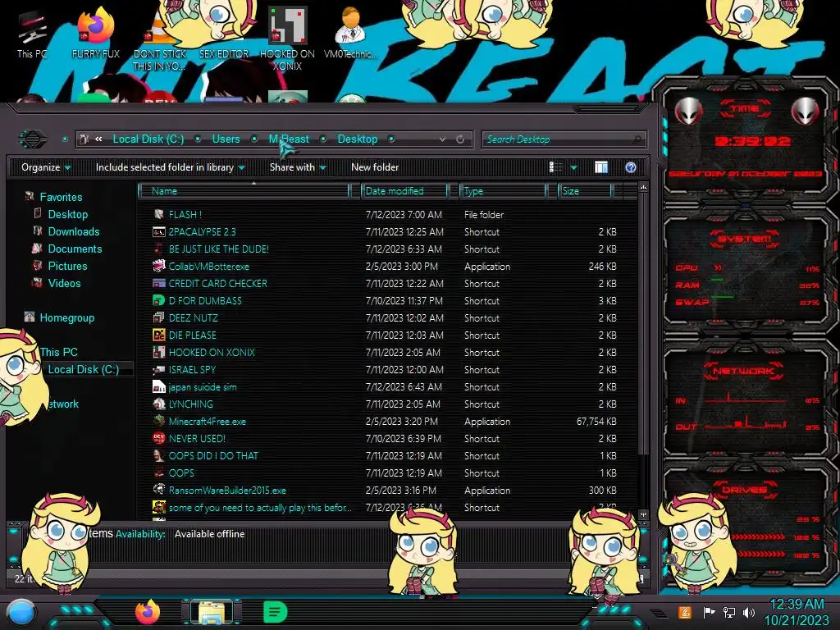Open the address bar history dropdown
This screenshot has height=630, width=840.
pyautogui.click(x=442, y=139)
